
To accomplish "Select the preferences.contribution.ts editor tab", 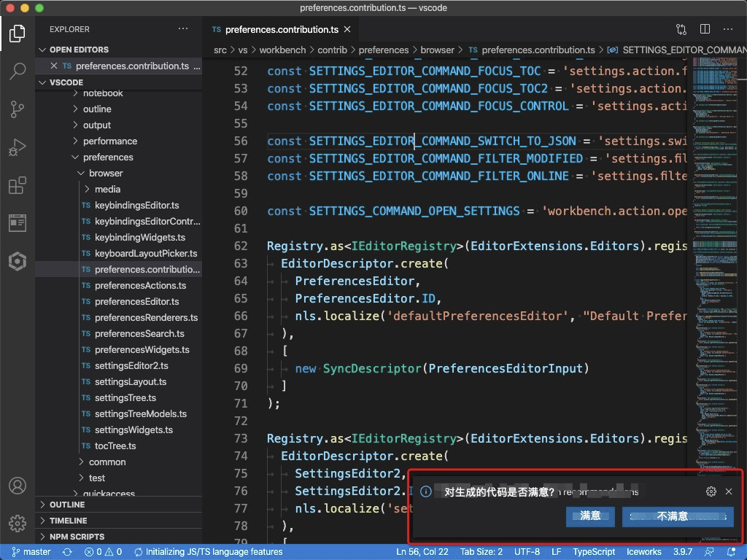I will [x=279, y=30].
